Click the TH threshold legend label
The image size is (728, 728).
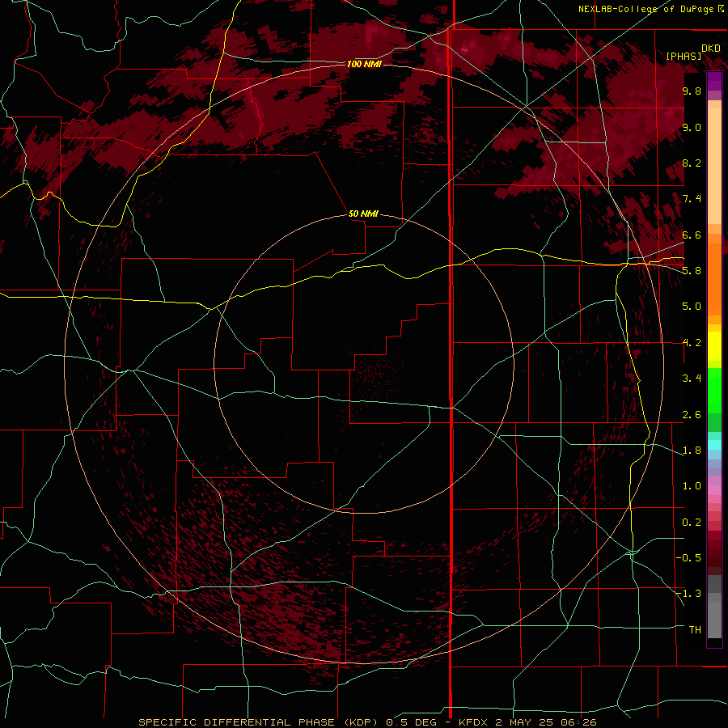coord(695,630)
